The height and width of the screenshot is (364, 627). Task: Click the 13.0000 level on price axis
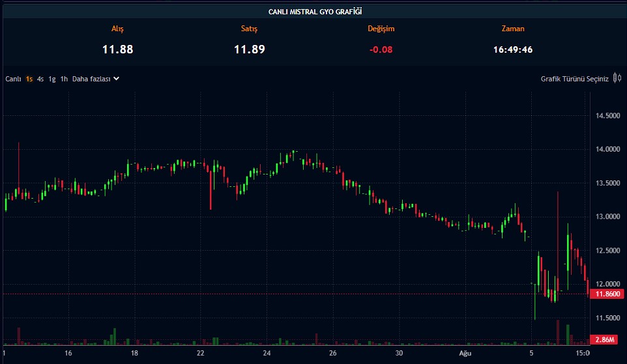click(607, 217)
